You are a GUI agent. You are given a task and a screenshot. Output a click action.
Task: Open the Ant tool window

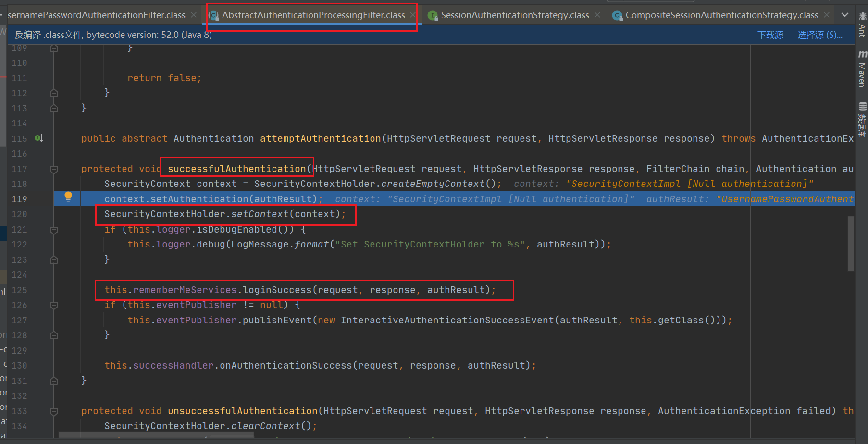pos(862,25)
